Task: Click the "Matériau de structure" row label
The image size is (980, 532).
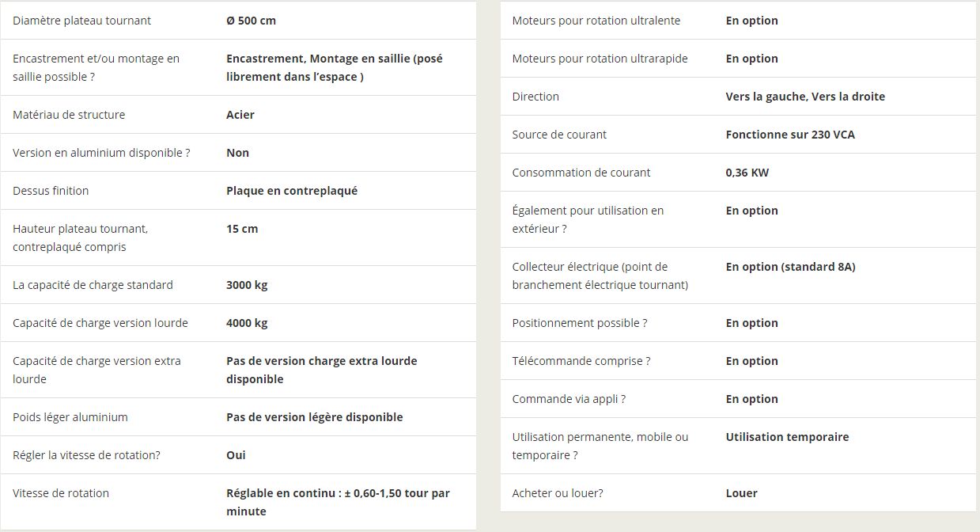Action: point(69,115)
